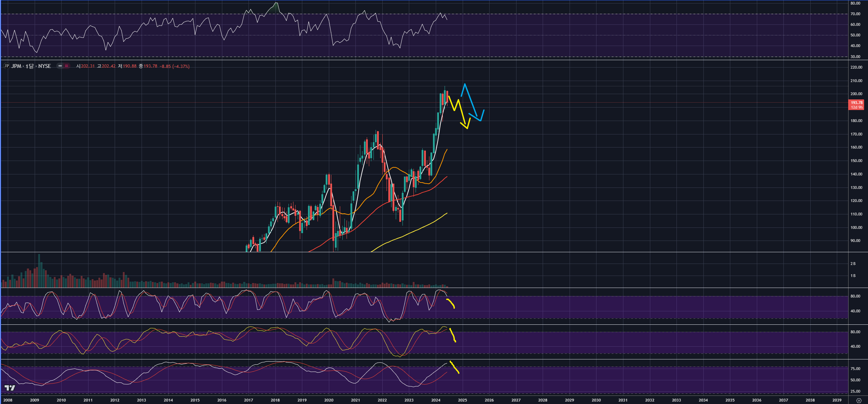Click the red 193.78 current price label
This screenshot has width=868, height=404.
click(856, 103)
